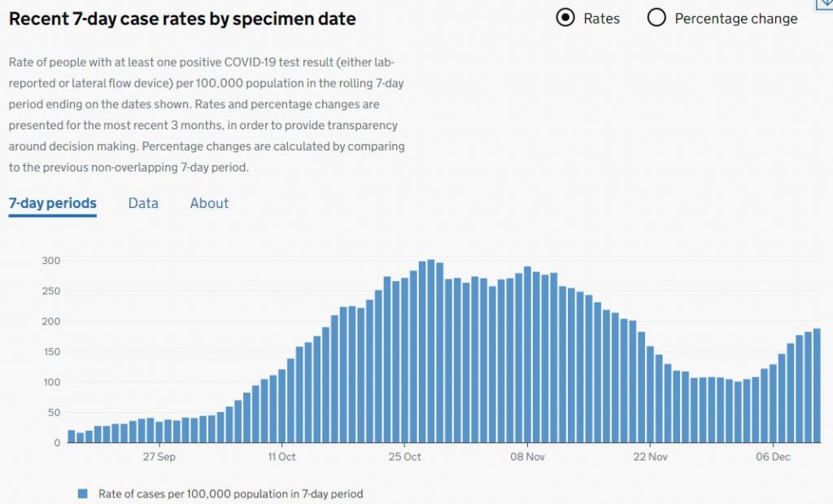The width and height of the screenshot is (833, 504).
Task: Click the 300 y-axis value label
Action: 51,261
